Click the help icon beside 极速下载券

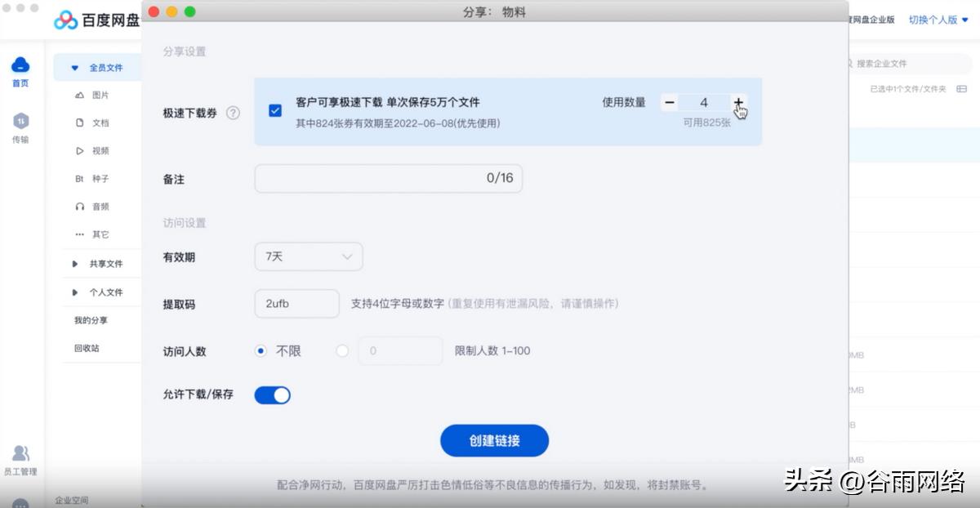pyautogui.click(x=234, y=114)
